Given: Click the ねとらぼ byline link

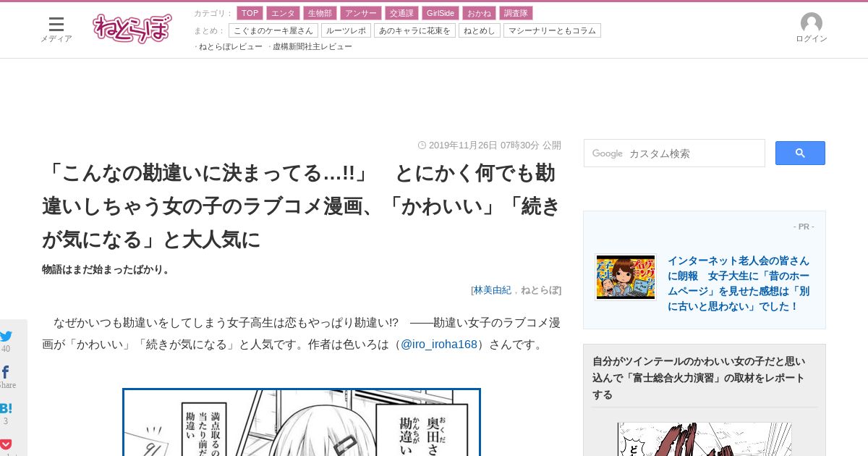Looking at the screenshot, I should point(540,290).
